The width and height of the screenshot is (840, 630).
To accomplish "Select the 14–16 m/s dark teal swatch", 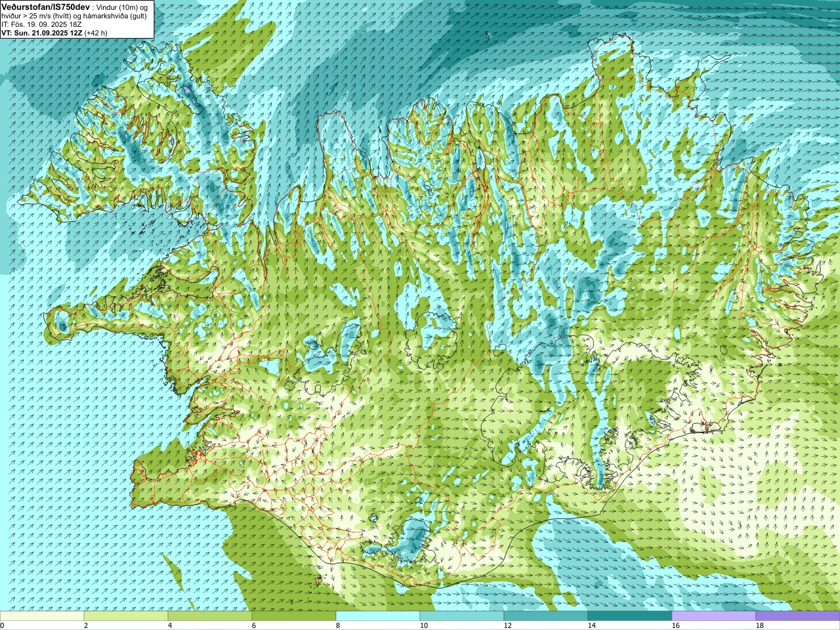I will (x=630, y=616).
